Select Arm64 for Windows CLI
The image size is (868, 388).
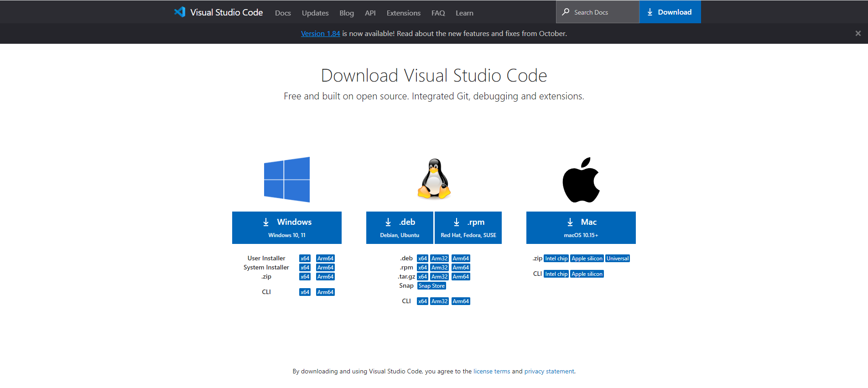click(326, 292)
